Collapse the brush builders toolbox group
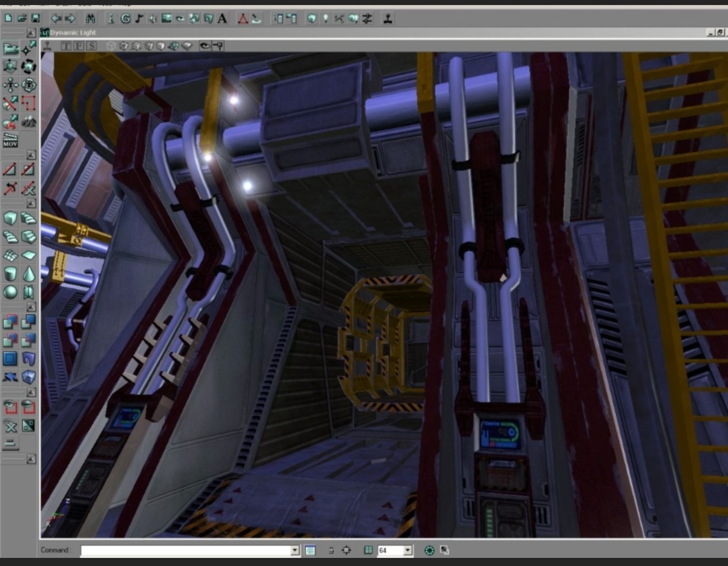 pos(31,204)
